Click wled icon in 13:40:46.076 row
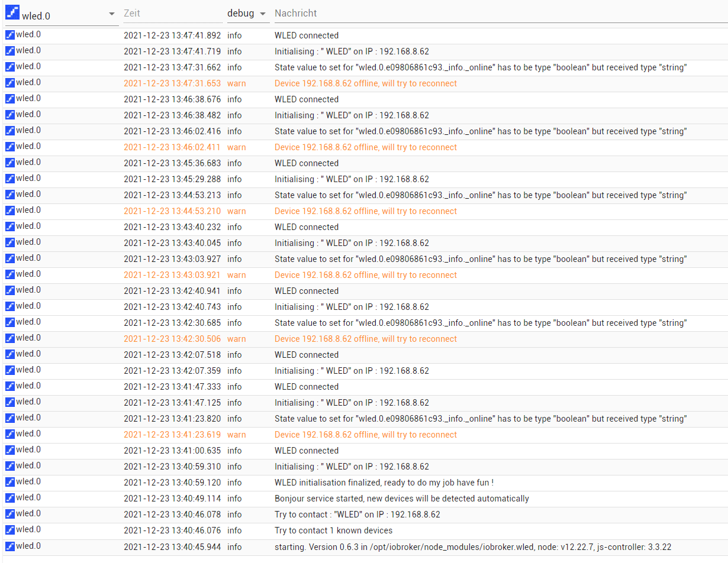This screenshot has width=728, height=563. pyautogui.click(x=10, y=530)
